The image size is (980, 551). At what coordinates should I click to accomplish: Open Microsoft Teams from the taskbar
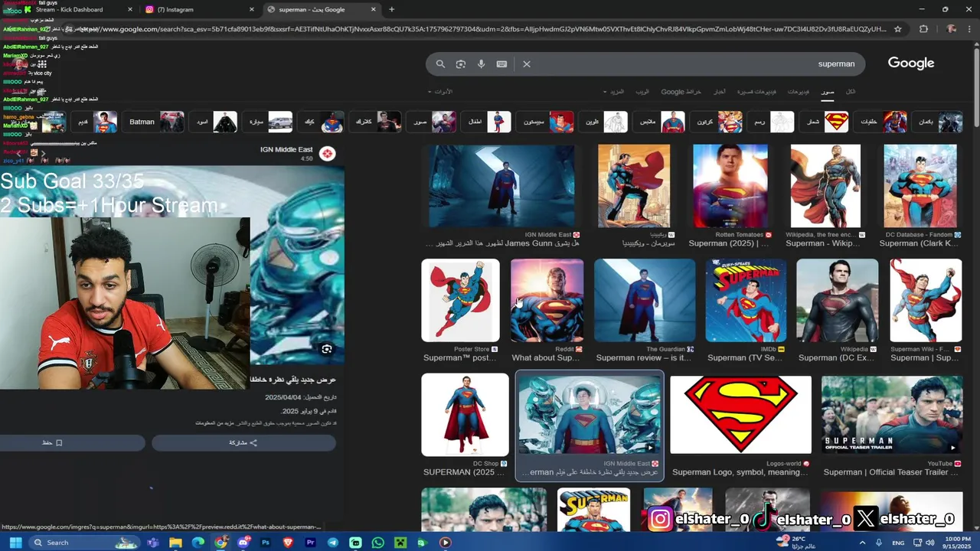coord(153,543)
